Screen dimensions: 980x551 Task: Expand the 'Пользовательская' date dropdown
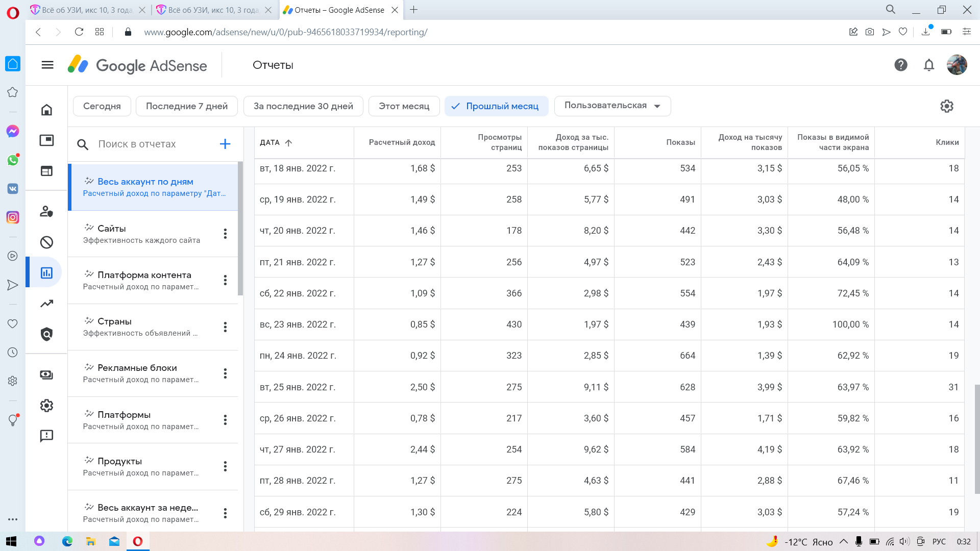coord(612,106)
